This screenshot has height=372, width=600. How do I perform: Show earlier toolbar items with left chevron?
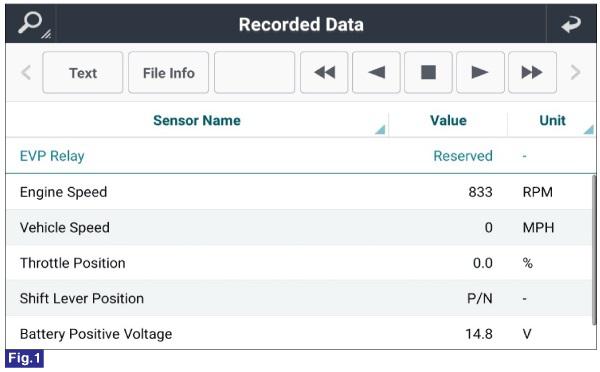click(x=26, y=72)
